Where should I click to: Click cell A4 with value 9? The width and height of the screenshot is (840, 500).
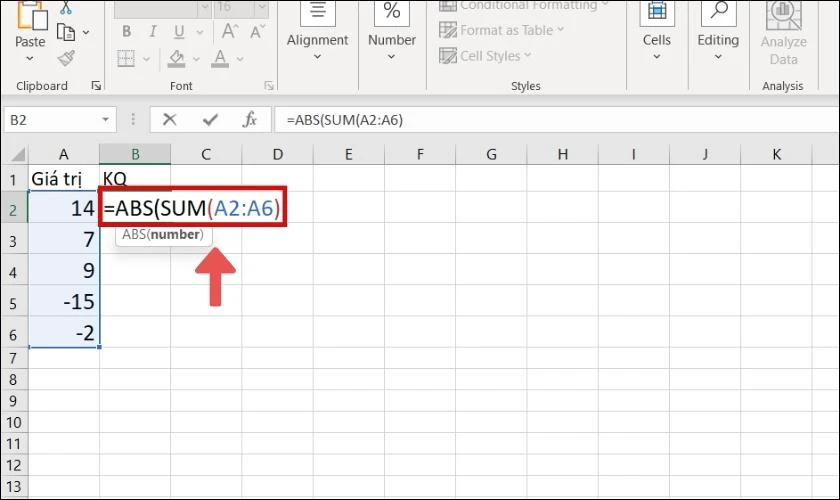tap(64, 270)
